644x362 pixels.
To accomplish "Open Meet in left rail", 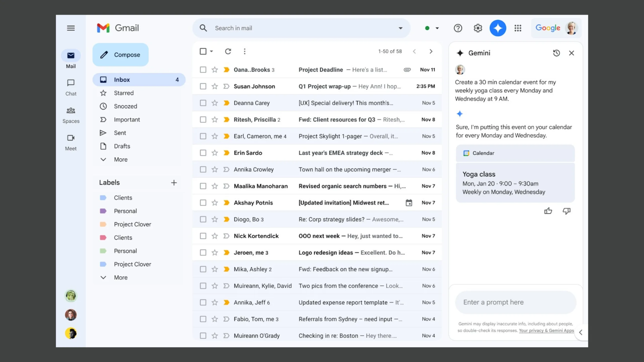I will point(71,143).
